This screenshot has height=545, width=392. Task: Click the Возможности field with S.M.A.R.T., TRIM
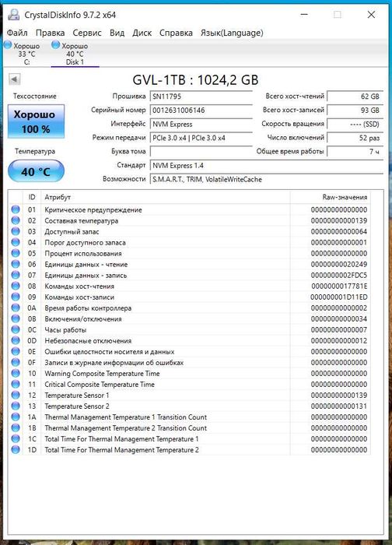[267, 179]
